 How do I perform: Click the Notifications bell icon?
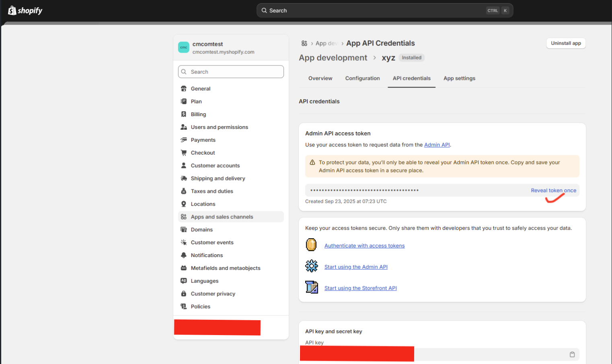pos(184,256)
